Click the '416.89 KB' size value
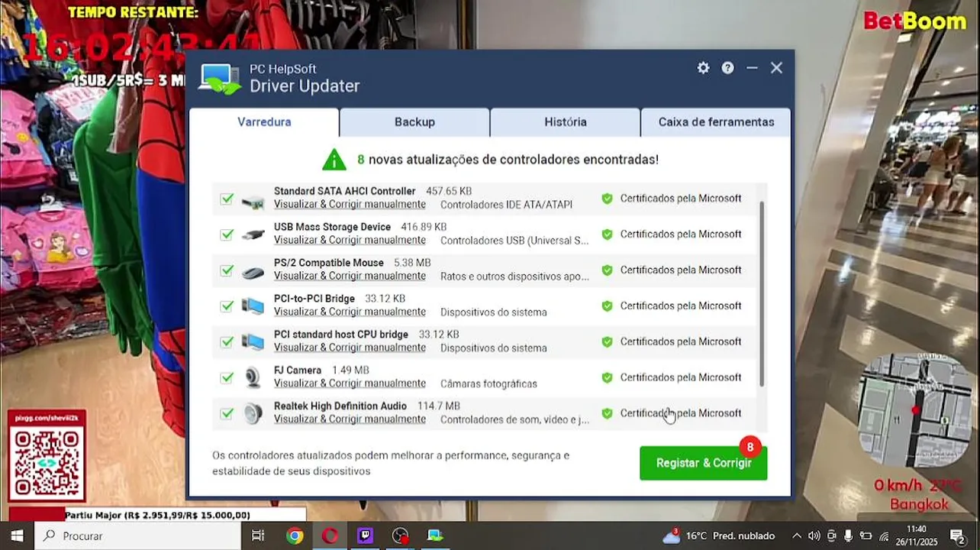This screenshot has height=550, width=980. tap(424, 228)
